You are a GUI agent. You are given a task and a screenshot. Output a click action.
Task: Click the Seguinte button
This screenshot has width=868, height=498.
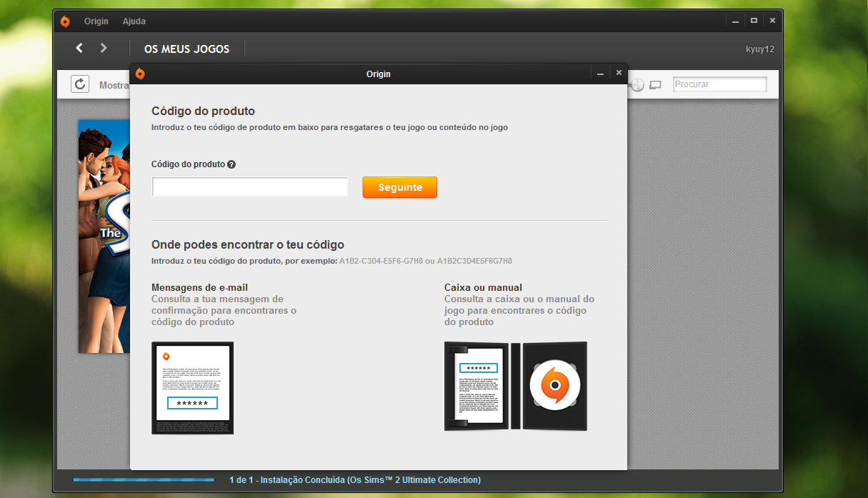[x=400, y=187]
